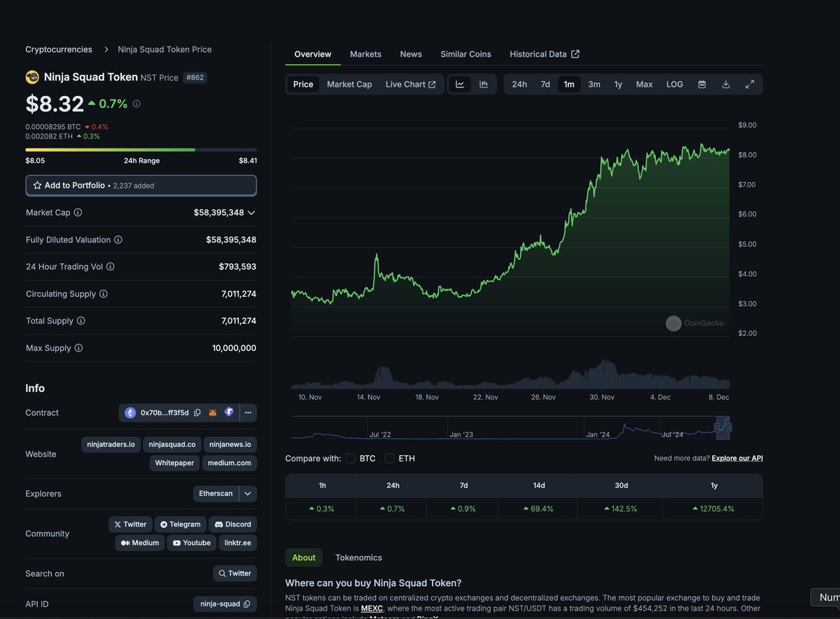Click the 24h Range progress bar
Viewport: 840px width, 619px height.
click(141, 150)
